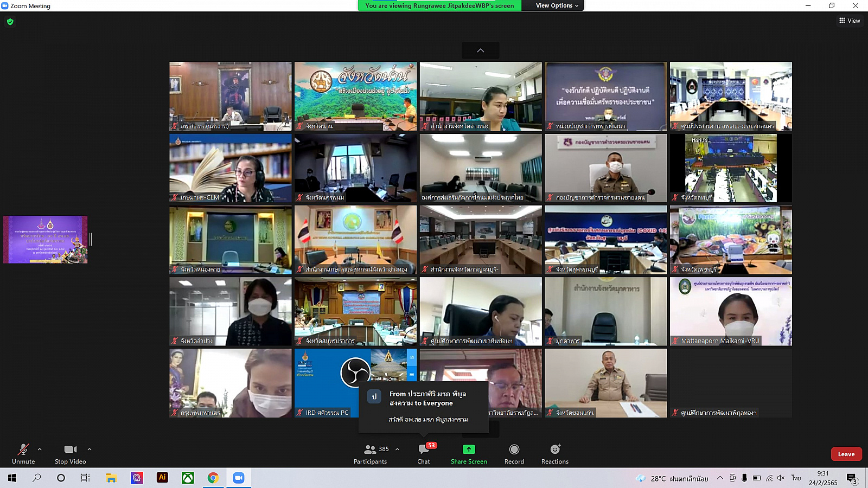Image resolution: width=868 pixels, height=488 pixels.
Task: Open Google Chrome from the taskbar
Action: 213,478
